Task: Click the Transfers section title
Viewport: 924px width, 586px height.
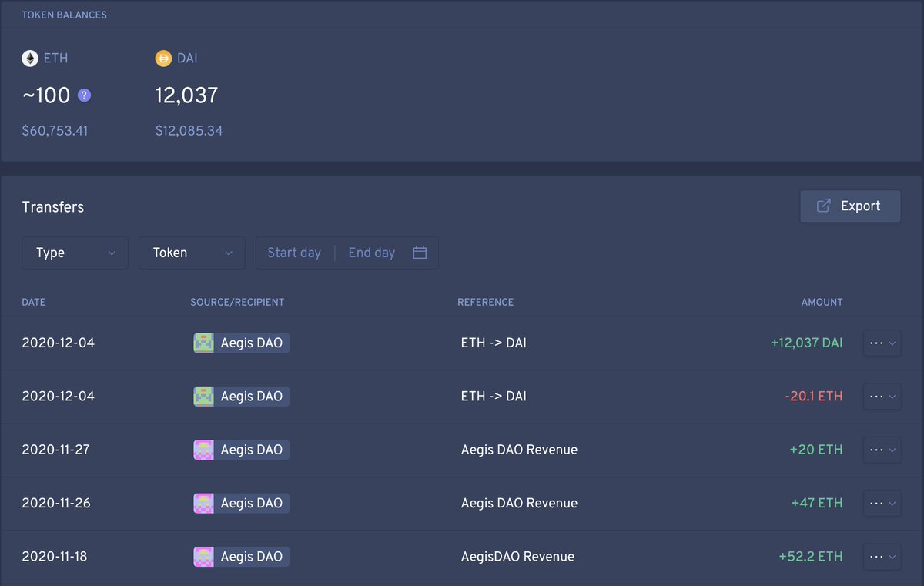Action: 53,207
